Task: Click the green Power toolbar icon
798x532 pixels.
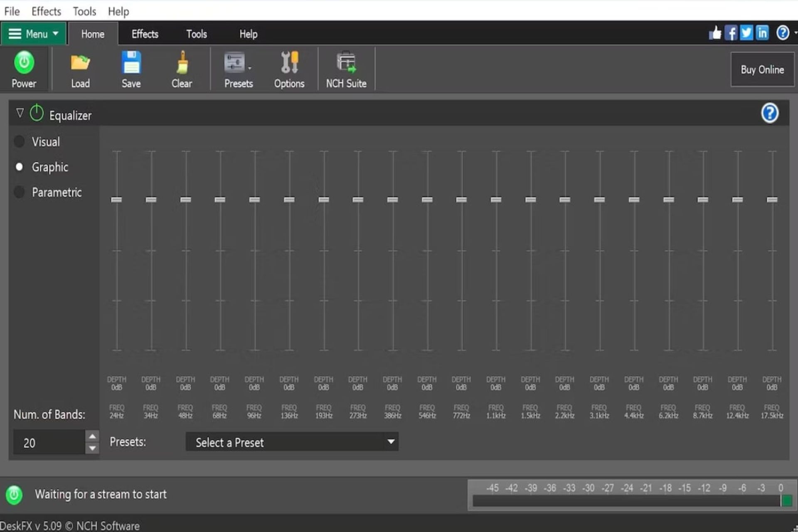Action: pos(24,63)
